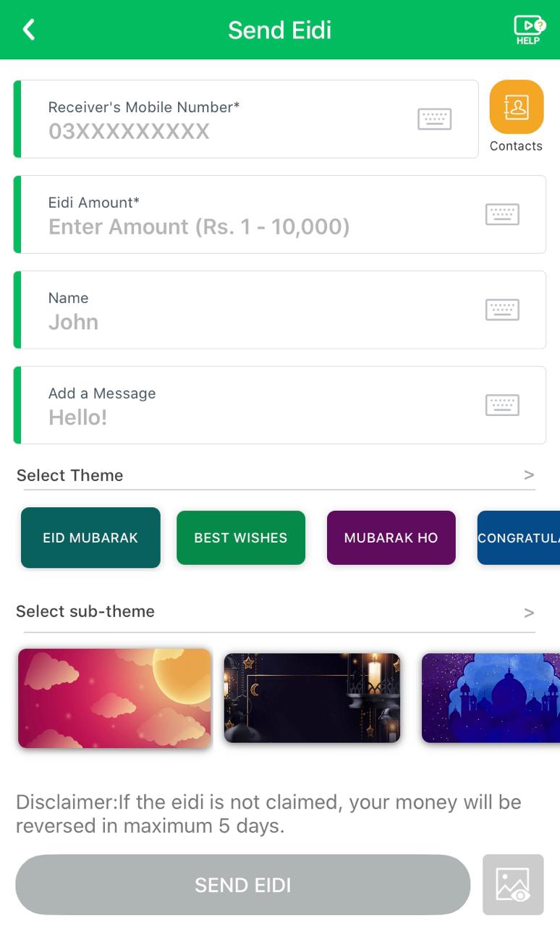Open Contacts to pick a receiver
Image resolution: width=560 pixels, height=926 pixels.
(517, 107)
